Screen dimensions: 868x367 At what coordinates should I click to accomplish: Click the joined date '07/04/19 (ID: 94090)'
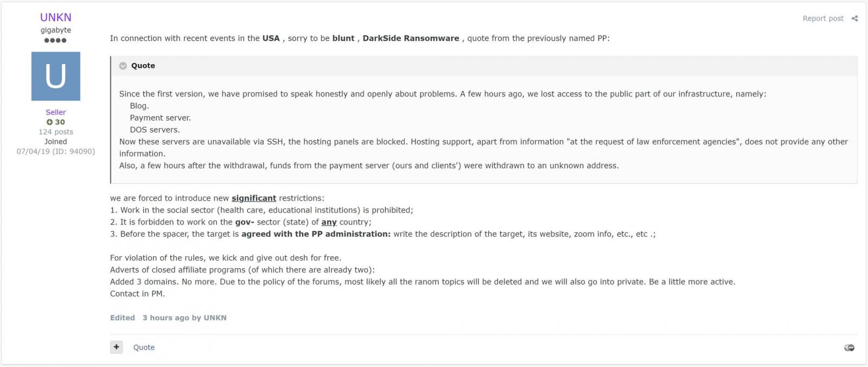(55, 151)
